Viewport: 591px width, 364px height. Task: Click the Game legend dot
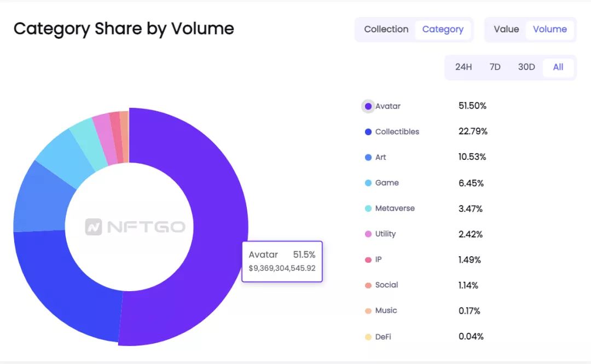(368, 183)
